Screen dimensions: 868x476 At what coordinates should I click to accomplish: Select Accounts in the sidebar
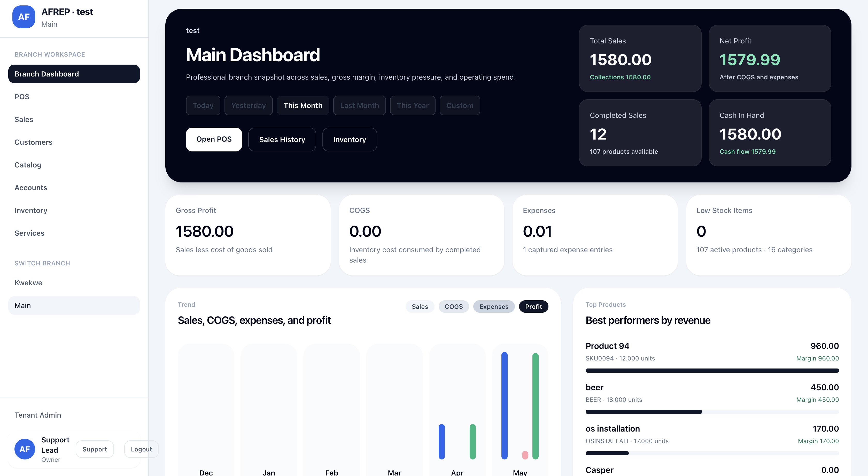tap(74, 188)
